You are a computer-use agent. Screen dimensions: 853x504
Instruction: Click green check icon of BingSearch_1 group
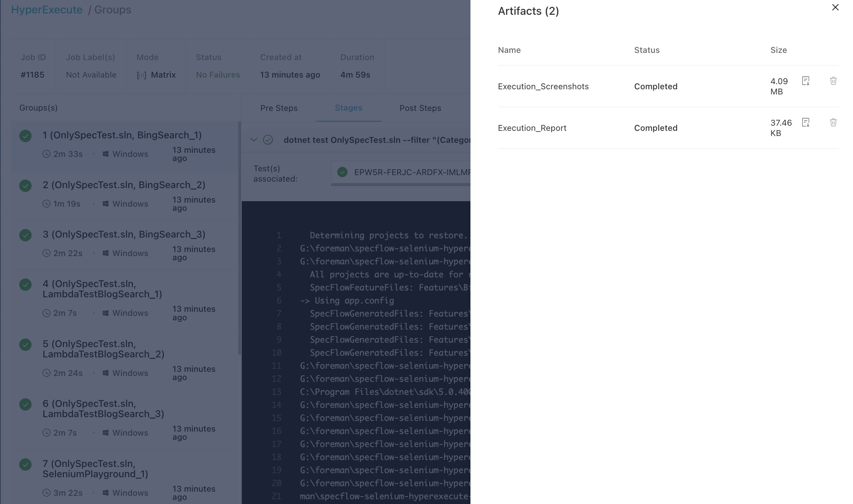25,136
